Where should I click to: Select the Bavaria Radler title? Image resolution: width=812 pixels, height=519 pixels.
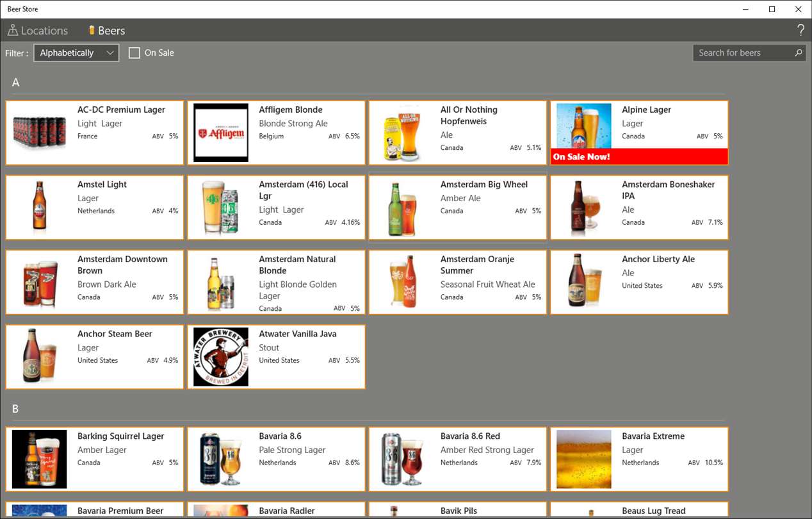point(286,511)
